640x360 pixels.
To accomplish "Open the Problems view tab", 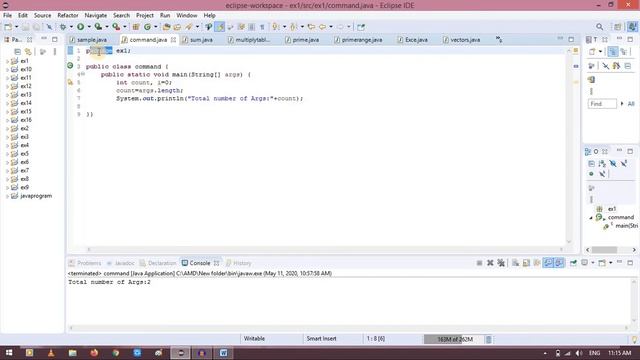I will [85, 263].
